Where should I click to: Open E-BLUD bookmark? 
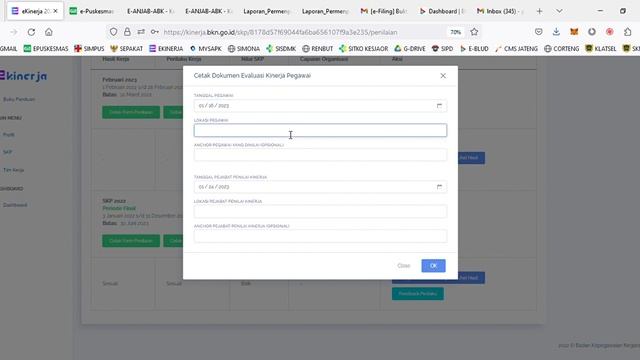[474, 49]
